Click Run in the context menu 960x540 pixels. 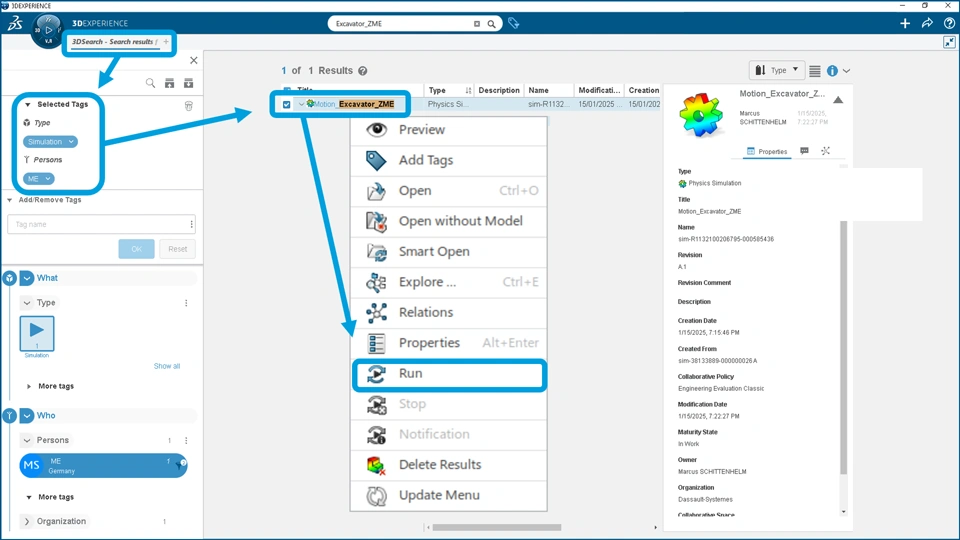click(448, 374)
